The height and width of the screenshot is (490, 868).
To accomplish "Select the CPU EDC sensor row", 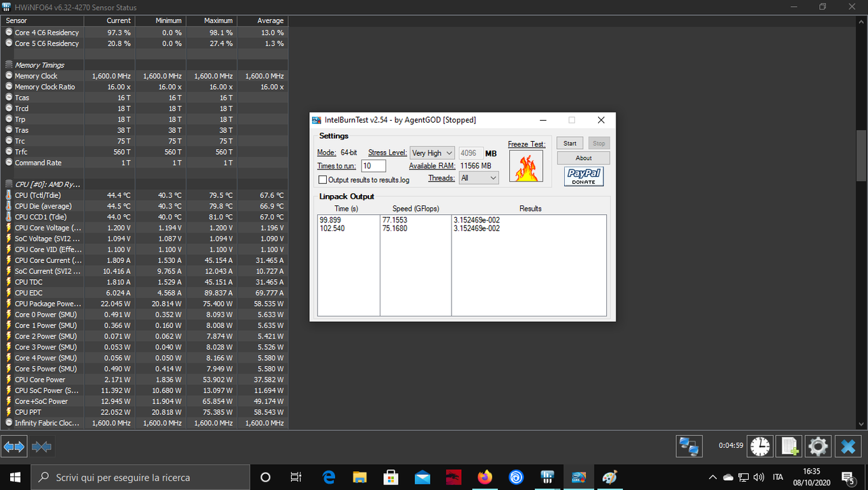I will click(144, 293).
